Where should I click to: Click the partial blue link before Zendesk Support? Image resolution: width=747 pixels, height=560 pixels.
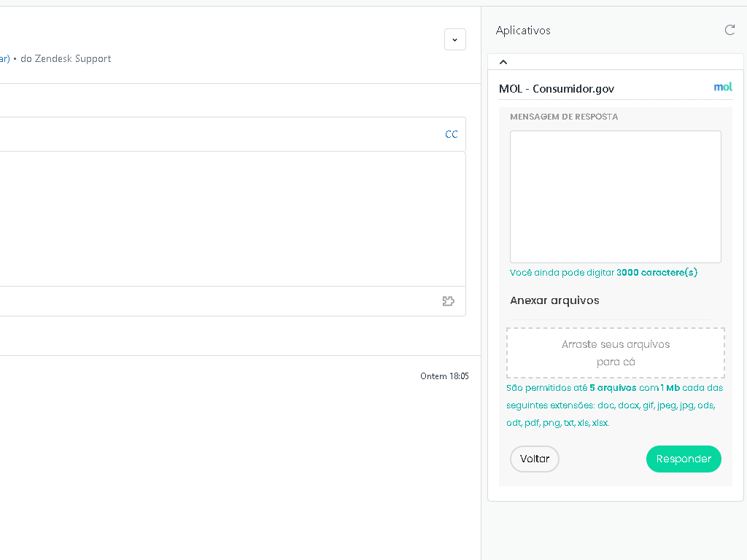click(4, 58)
